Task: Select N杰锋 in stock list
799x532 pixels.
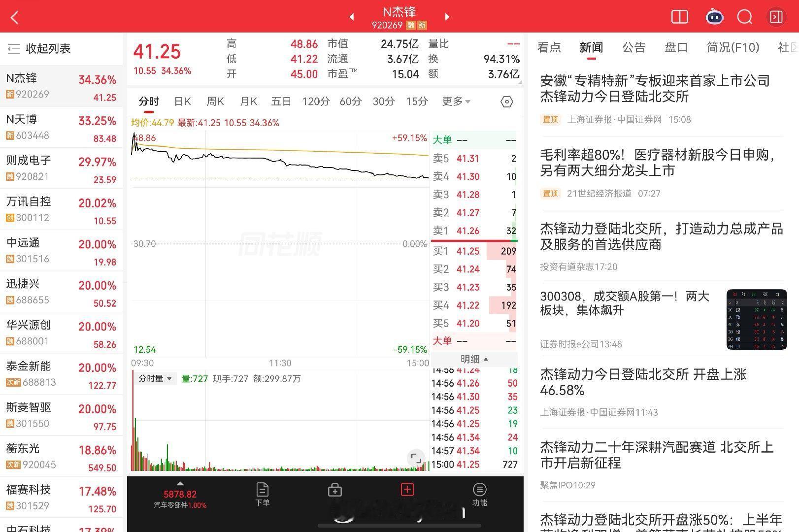Action: (61, 86)
